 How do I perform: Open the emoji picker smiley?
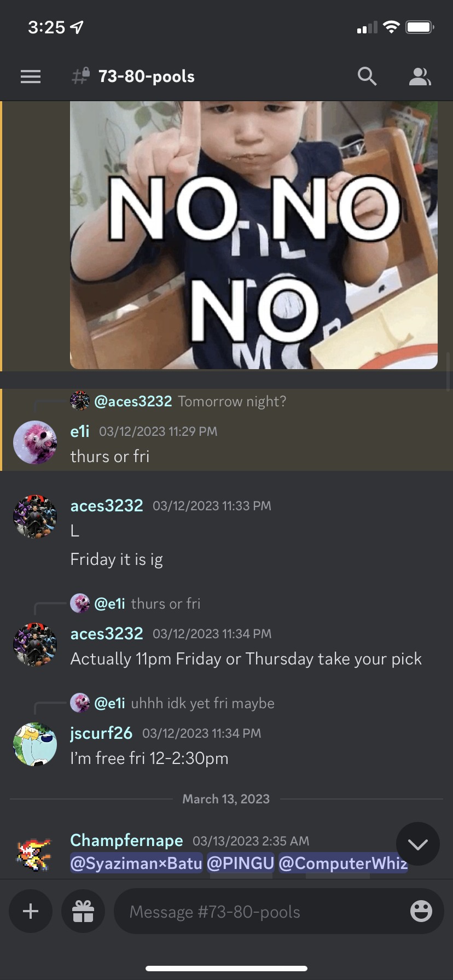click(x=421, y=911)
